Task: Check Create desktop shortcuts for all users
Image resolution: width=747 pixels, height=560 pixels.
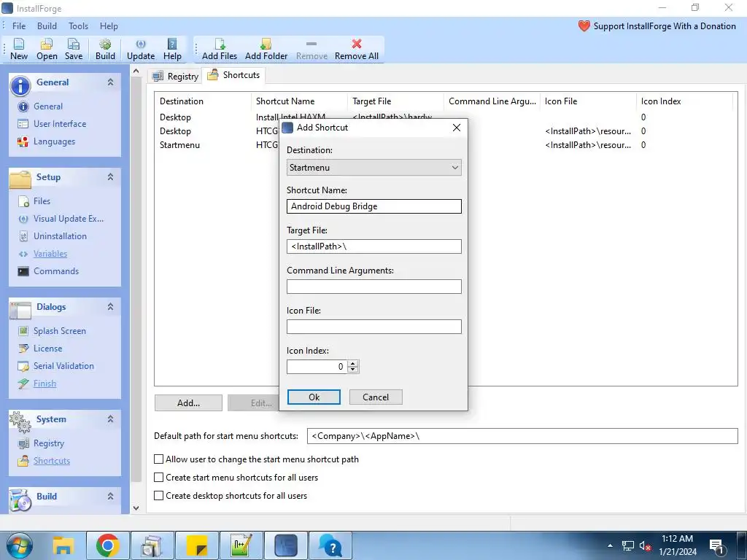Action: [x=158, y=495]
